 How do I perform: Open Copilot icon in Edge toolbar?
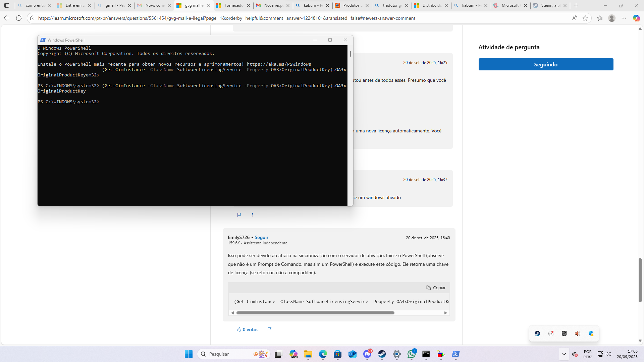pos(636,18)
